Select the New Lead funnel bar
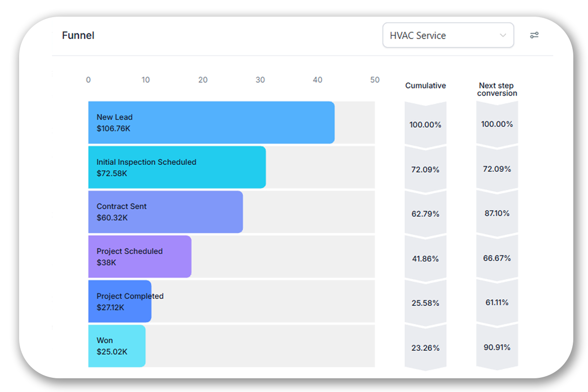 click(211, 122)
